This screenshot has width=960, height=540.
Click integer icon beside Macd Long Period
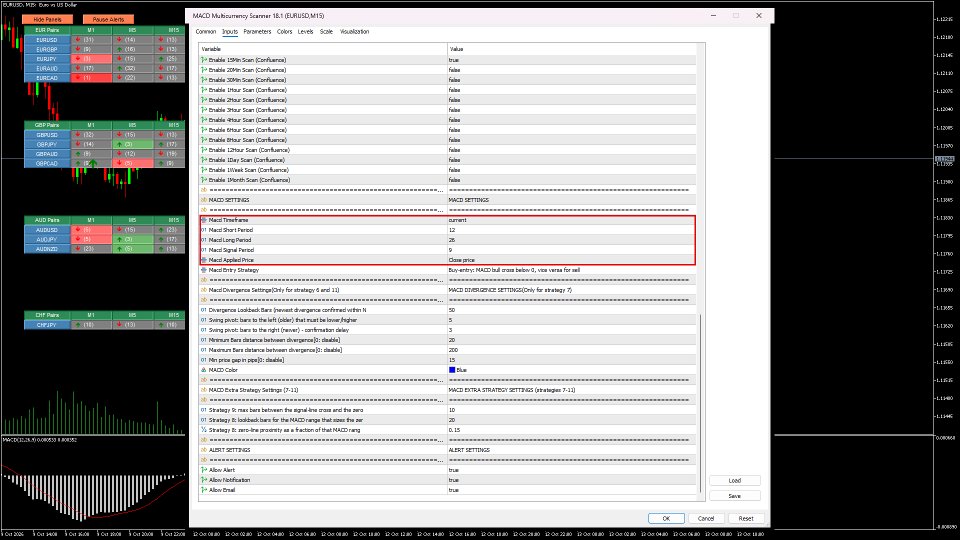click(x=204, y=240)
